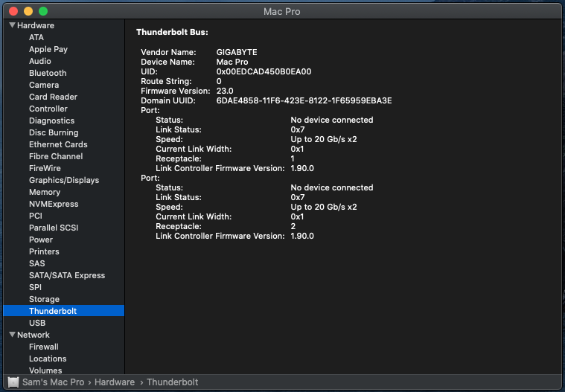Click the Mac Pro icon in path bar
The height and width of the screenshot is (392, 565).
[13, 382]
